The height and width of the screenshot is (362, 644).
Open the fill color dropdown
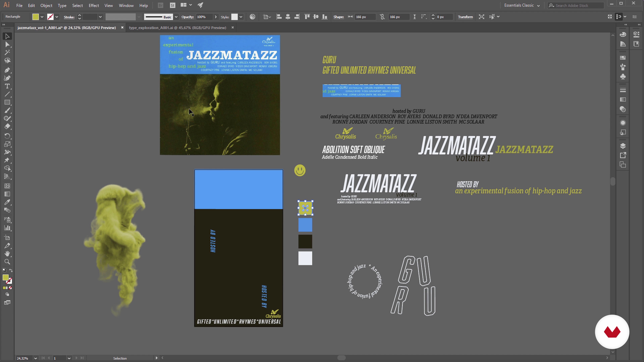(42, 17)
